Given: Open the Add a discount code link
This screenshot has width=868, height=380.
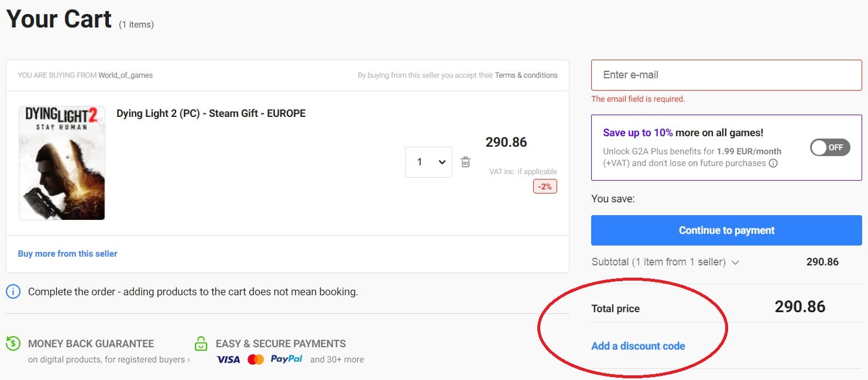Looking at the screenshot, I should (x=638, y=346).
